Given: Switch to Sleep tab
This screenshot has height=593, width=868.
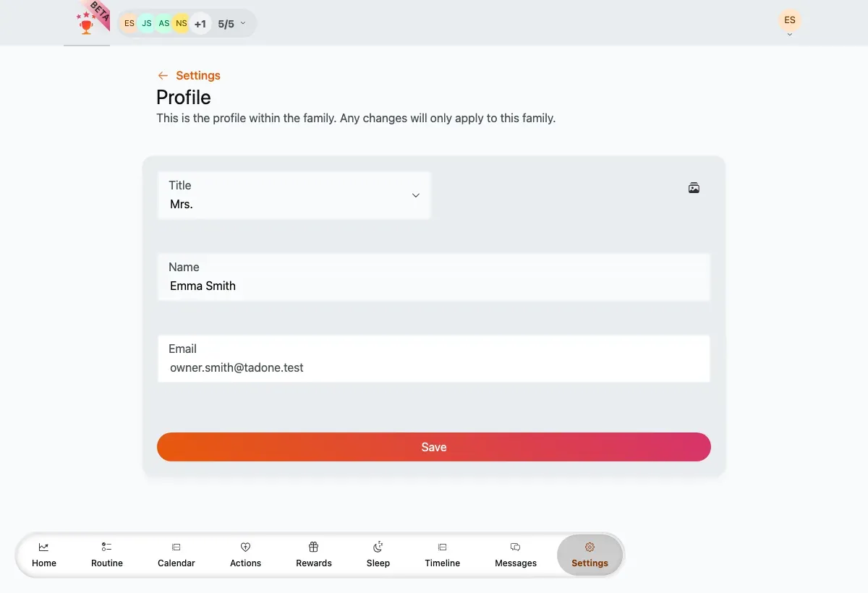Looking at the screenshot, I should (x=378, y=555).
